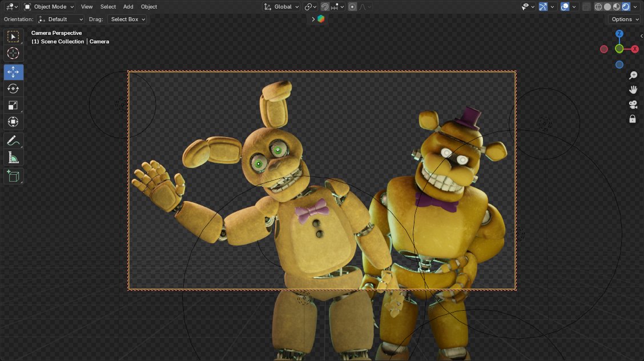This screenshot has height=361, width=644.
Task: Switch to Solid viewport shading
Action: tap(607, 7)
